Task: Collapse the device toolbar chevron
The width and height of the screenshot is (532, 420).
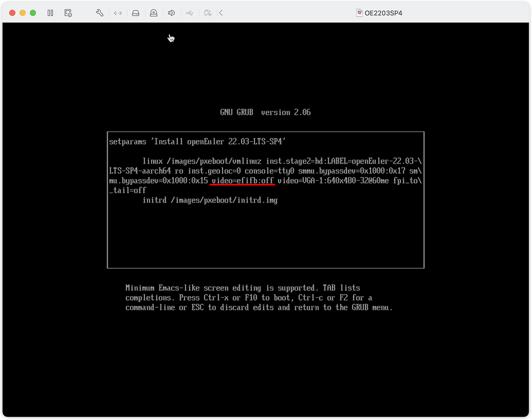Action: (221, 13)
